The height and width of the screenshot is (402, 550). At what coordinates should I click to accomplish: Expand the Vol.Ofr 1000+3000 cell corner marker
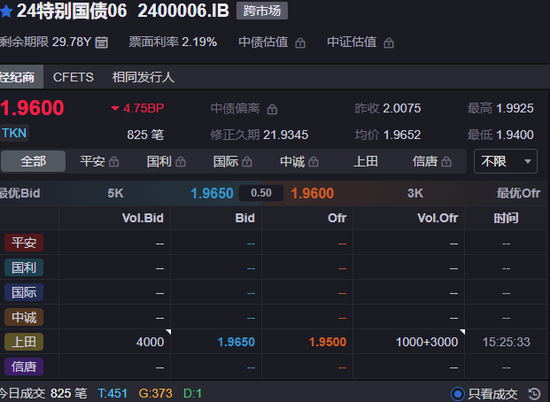pos(462,331)
